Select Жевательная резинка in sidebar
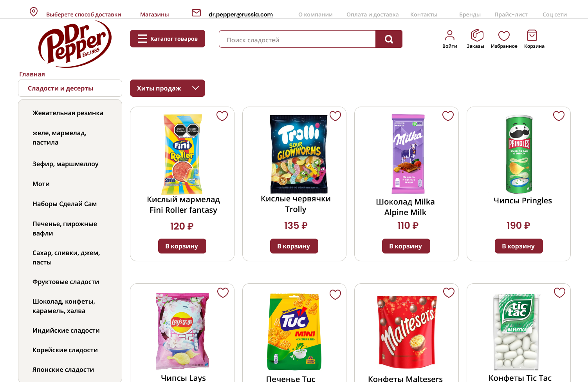Screen dimensions: 588x382 click(68, 113)
